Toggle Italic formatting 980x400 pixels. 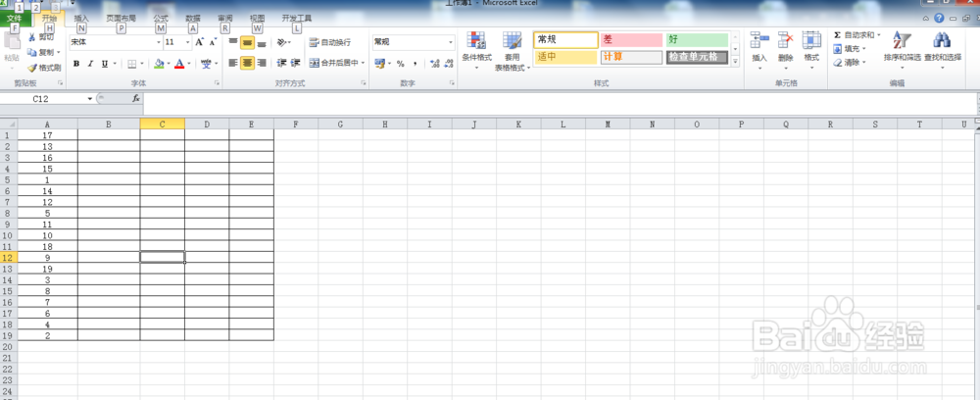pos(90,63)
